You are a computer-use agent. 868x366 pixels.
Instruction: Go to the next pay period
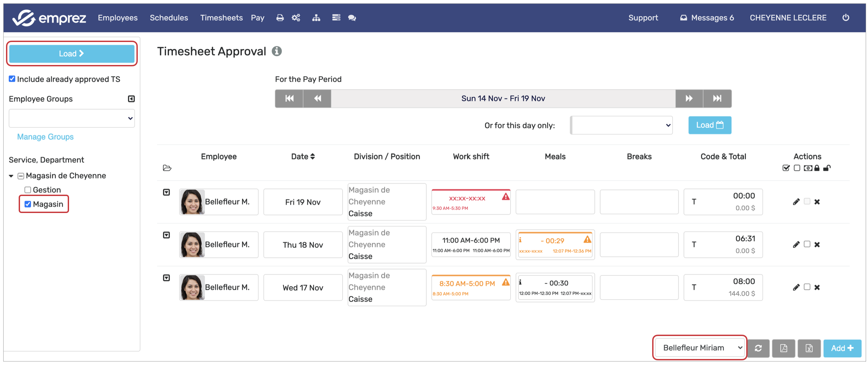(x=689, y=98)
